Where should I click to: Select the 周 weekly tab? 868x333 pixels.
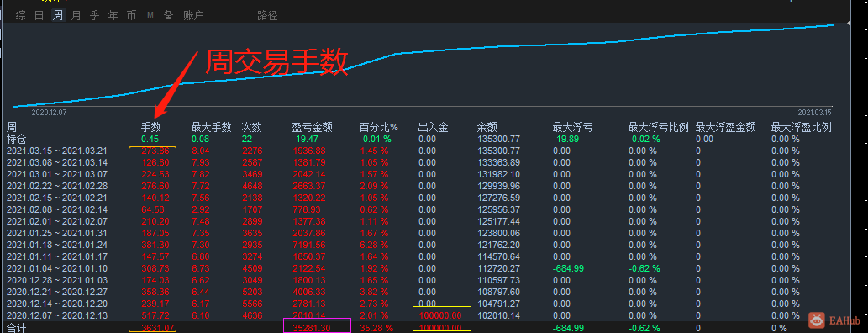[x=58, y=15]
